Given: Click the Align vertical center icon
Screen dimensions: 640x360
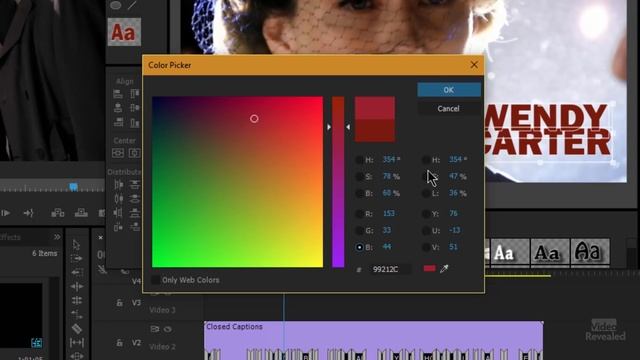Looking at the screenshot, I should coord(134,108).
